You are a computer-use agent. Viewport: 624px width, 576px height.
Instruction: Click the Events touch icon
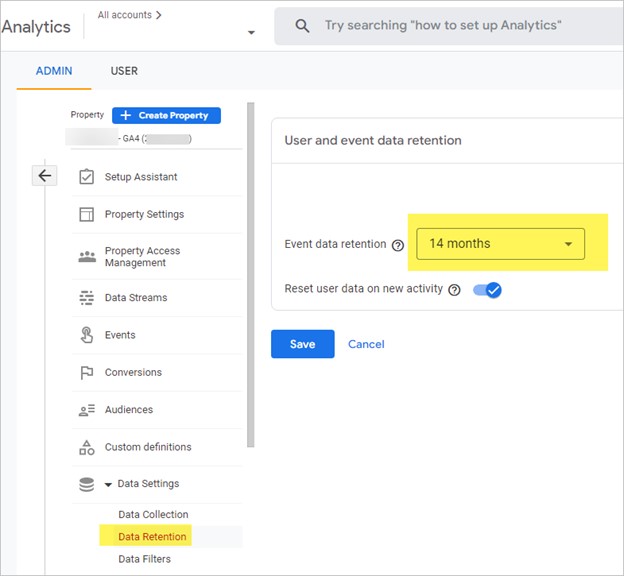tap(87, 335)
